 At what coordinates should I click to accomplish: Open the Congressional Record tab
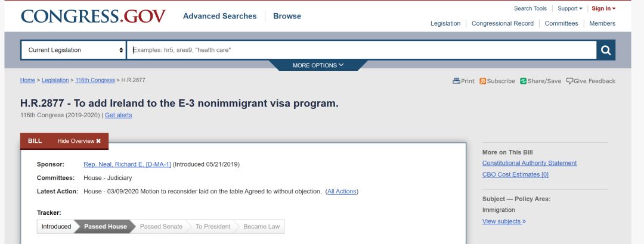pos(503,23)
